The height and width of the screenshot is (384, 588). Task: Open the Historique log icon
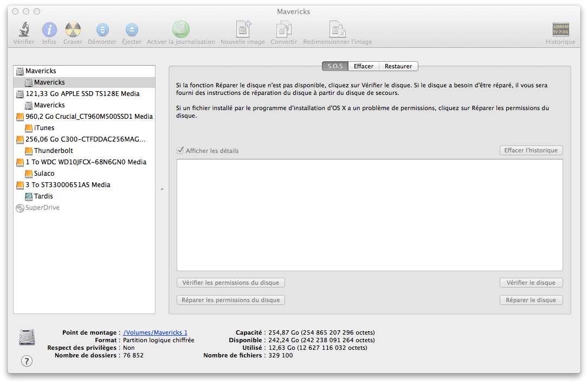click(x=560, y=29)
